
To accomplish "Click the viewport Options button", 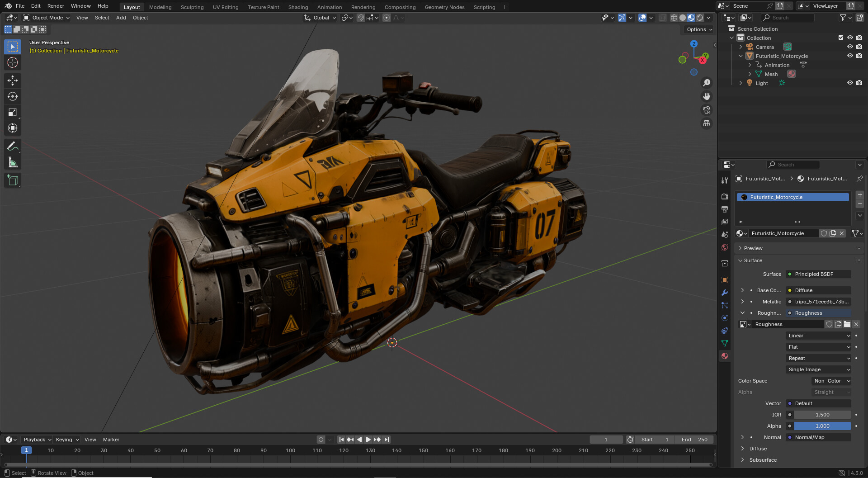I will click(699, 29).
